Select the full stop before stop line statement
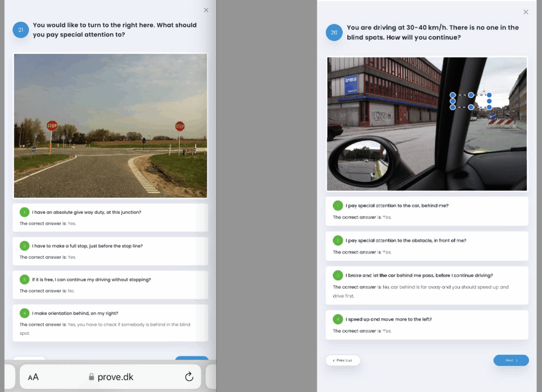Image resolution: width=542 pixels, height=392 pixels. [x=87, y=246]
